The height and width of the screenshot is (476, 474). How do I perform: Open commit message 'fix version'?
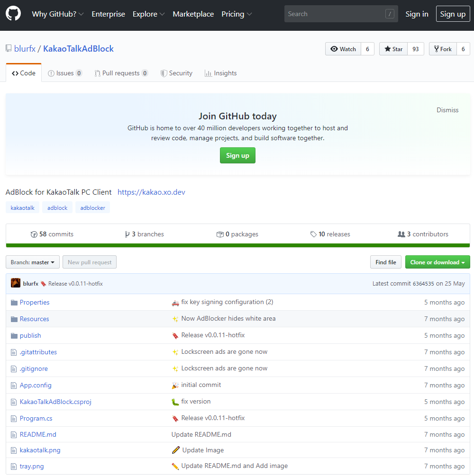(x=196, y=401)
